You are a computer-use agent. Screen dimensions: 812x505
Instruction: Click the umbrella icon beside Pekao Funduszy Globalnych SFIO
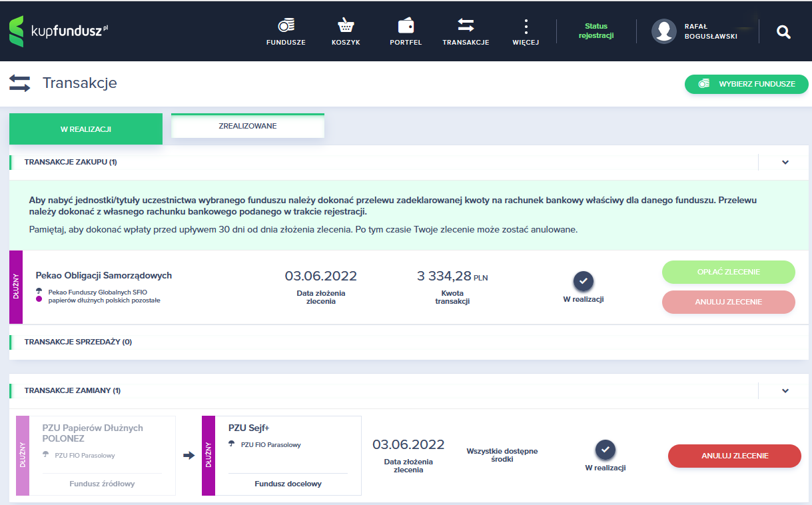pyautogui.click(x=39, y=291)
